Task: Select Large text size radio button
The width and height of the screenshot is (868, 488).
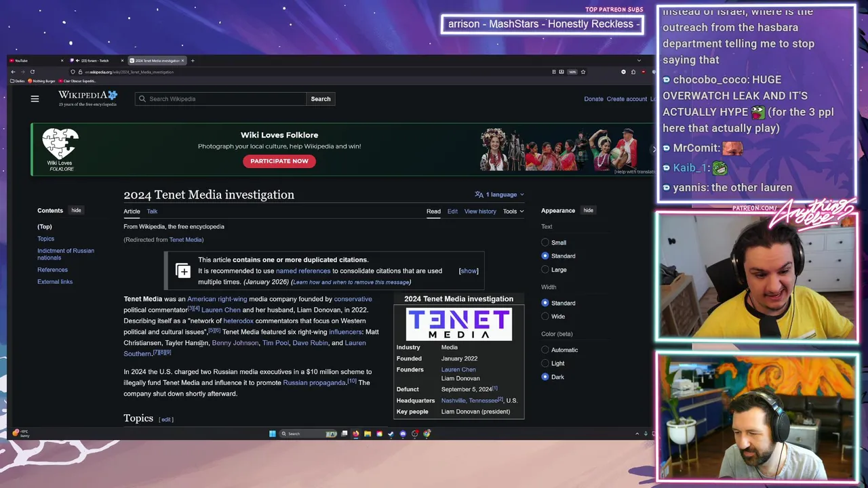Action: [x=545, y=270]
